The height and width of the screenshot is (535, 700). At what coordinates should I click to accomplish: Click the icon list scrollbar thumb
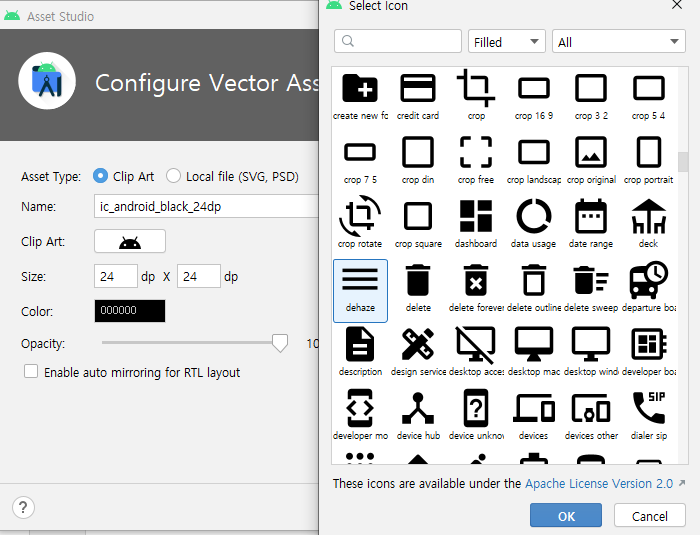coord(683,162)
